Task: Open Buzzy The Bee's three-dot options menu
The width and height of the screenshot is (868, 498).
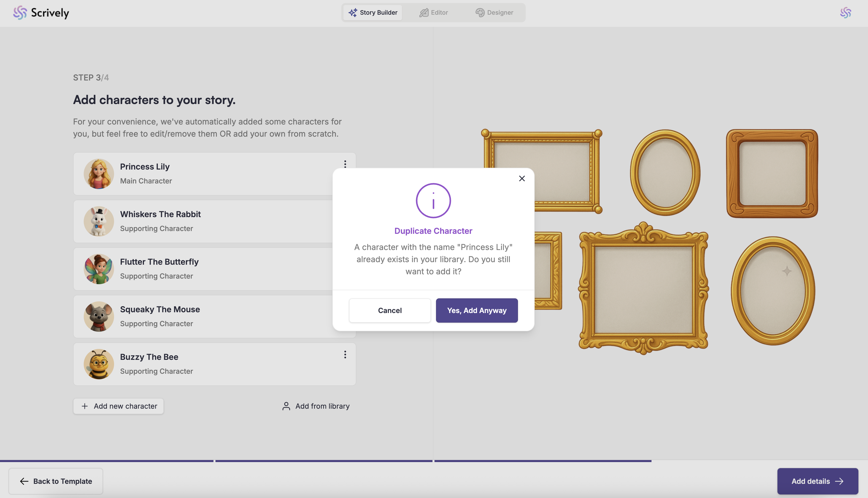Action: [x=345, y=355]
